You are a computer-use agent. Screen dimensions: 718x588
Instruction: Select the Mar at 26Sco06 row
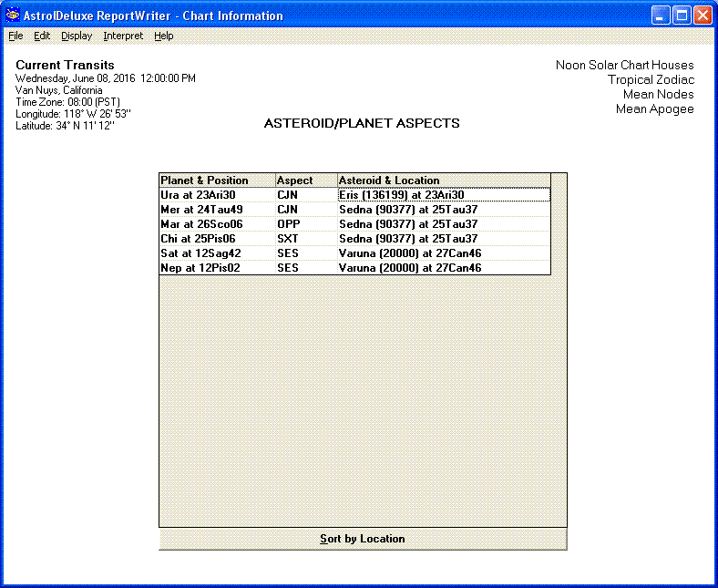(217, 224)
